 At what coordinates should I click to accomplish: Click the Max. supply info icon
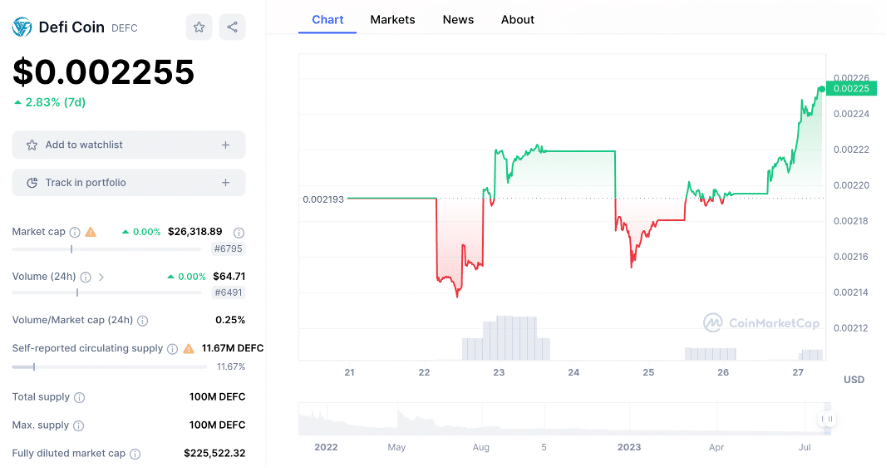pyautogui.click(x=79, y=425)
